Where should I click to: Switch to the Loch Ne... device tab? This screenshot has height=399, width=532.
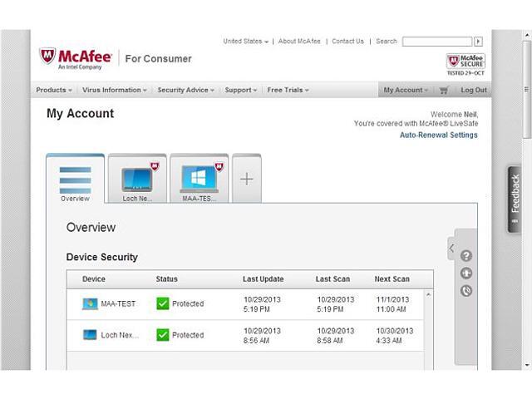pyautogui.click(x=137, y=180)
